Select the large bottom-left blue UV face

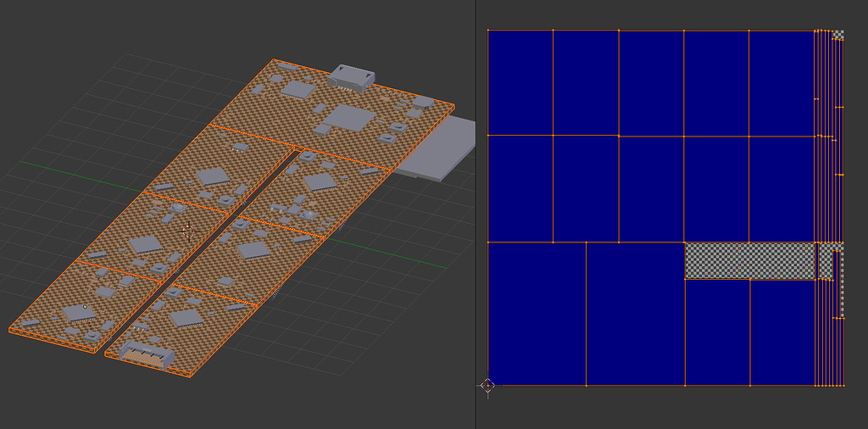tap(537, 314)
